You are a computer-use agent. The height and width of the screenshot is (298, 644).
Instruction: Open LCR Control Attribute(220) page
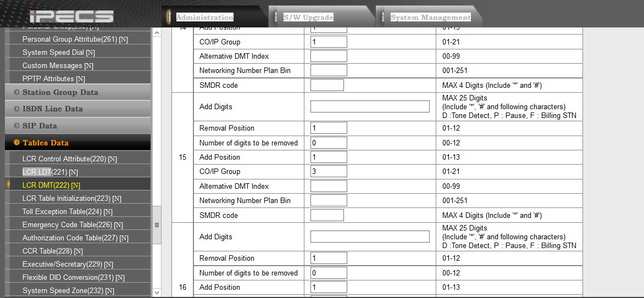pyautogui.click(x=69, y=159)
